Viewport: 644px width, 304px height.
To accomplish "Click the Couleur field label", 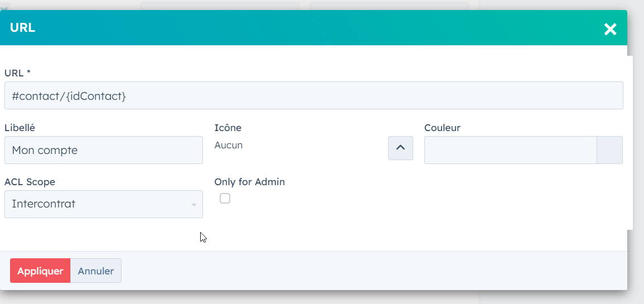I will (x=442, y=128).
